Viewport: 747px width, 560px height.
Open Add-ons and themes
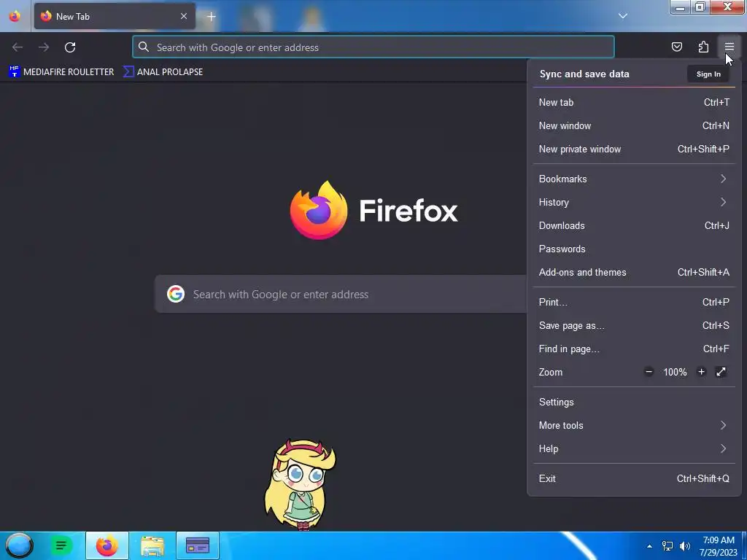[634, 273]
